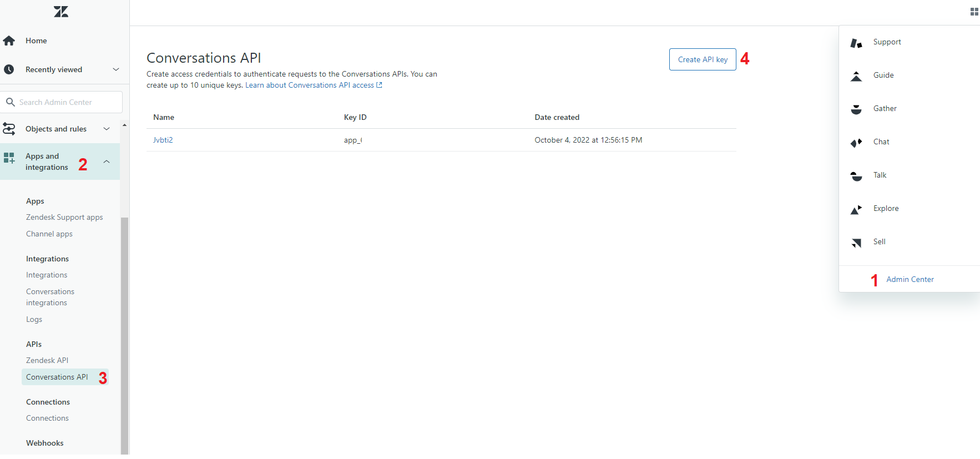
Task: Click the Conversations API page heading
Action: point(204,58)
